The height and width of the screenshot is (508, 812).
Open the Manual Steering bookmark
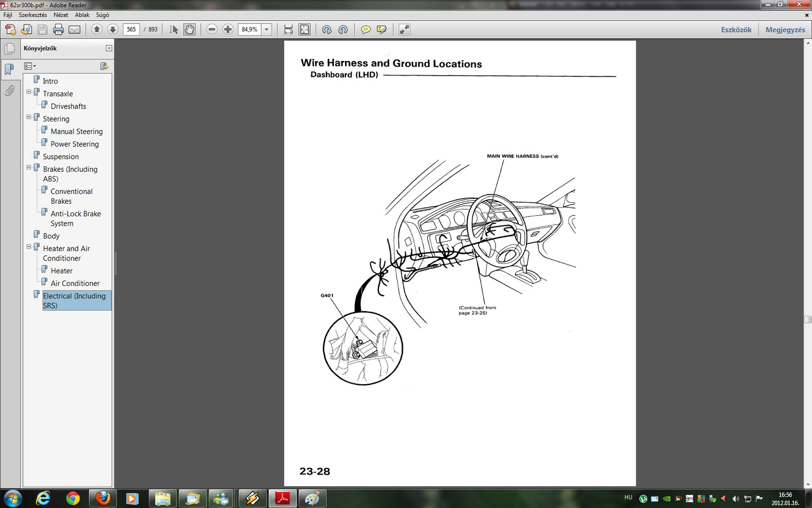pos(77,131)
